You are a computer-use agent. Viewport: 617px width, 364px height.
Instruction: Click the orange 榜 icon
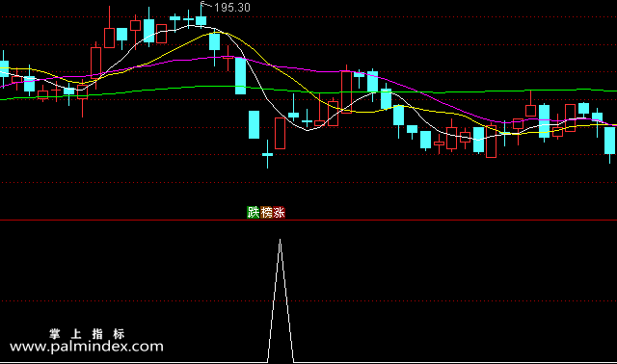pyautogui.click(x=266, y=213)
